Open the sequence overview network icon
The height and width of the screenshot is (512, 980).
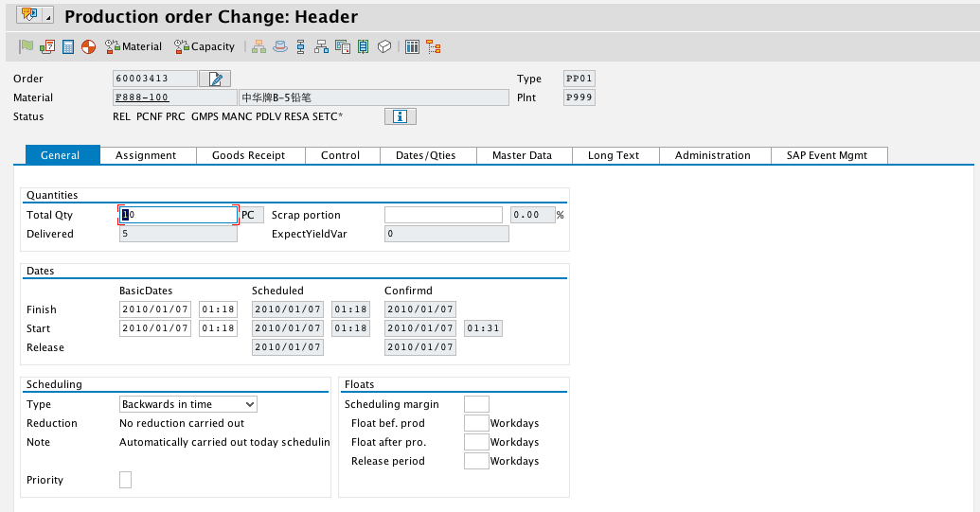pyautogui.click(x=321, y=46)
